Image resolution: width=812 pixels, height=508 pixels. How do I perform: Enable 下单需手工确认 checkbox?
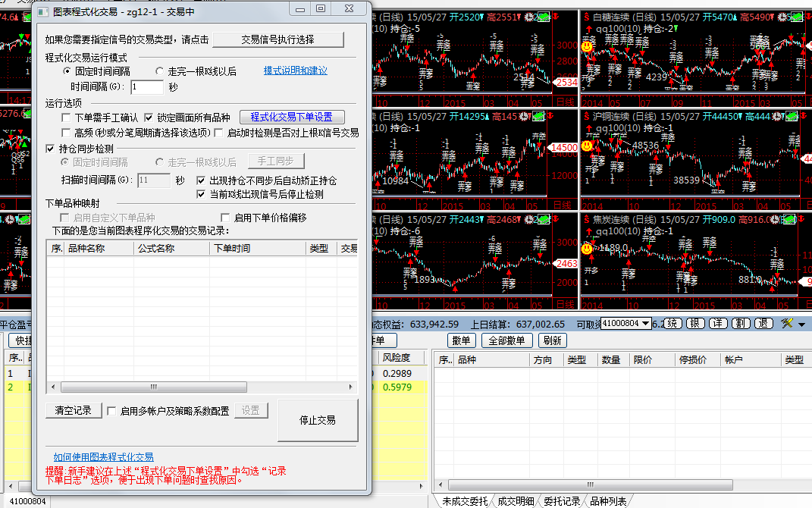click(x=67, y=118)
